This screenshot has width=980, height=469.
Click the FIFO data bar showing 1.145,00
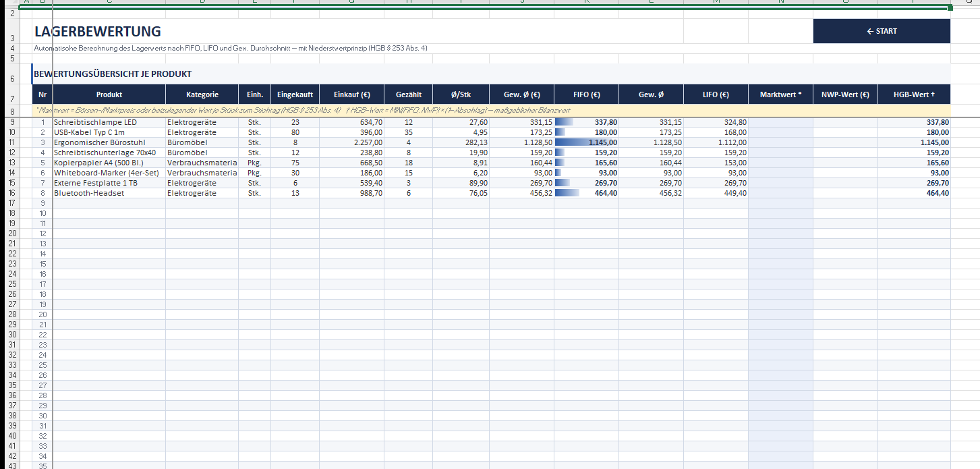coord(586,142)
